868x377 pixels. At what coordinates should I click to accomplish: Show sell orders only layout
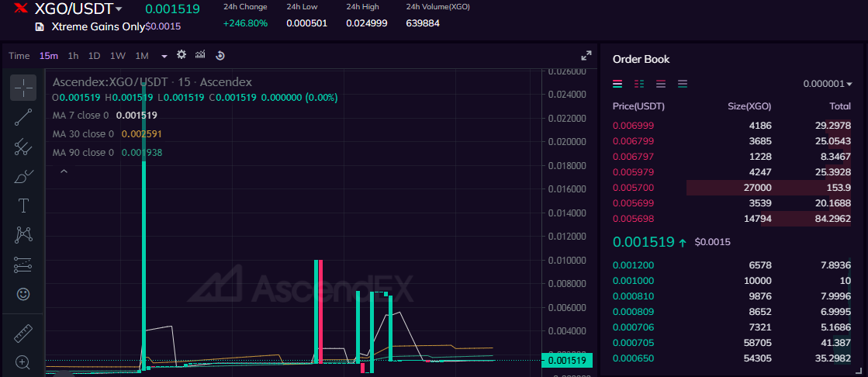point(661,84)
